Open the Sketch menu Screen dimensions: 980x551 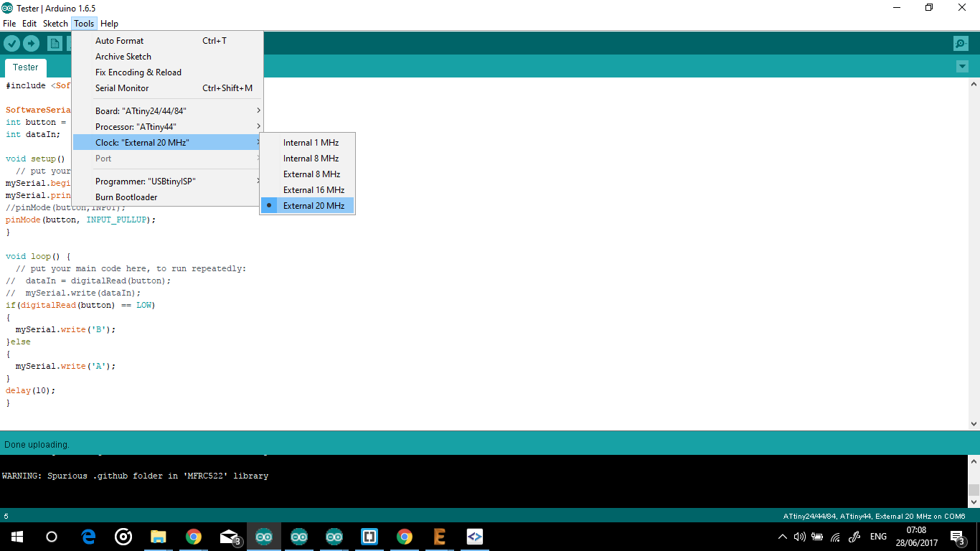pos(55,24)
